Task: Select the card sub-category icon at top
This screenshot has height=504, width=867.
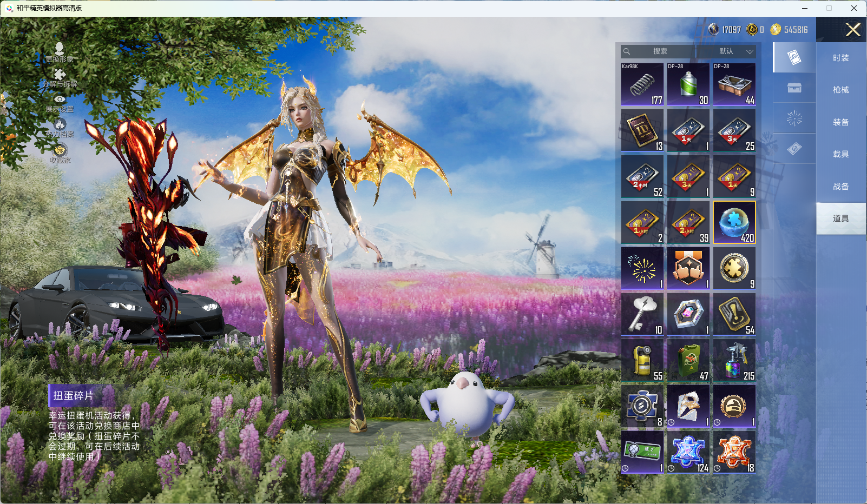Action: point(794,57)
